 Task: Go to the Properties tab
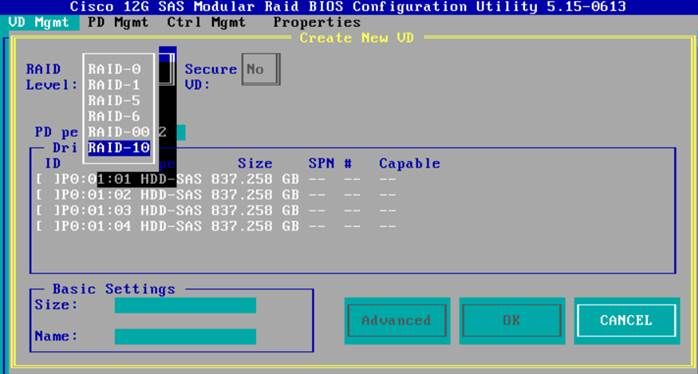(x=317, y=22)
